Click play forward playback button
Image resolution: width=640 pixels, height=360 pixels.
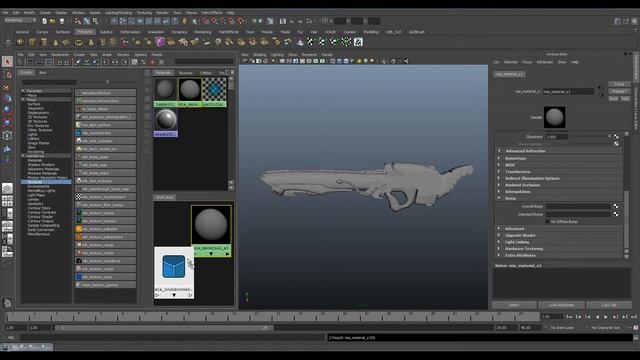click(x=606, y=317)
